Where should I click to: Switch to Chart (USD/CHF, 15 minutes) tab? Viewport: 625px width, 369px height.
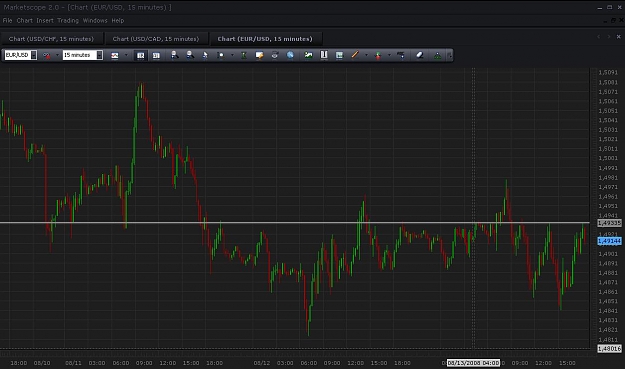[51, 39]
